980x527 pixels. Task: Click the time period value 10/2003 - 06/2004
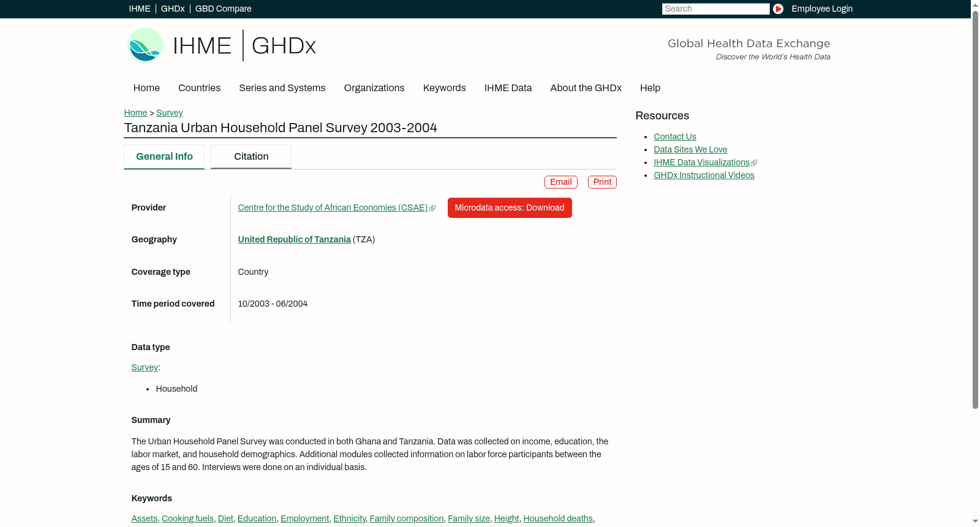click(x=273, y=304)
